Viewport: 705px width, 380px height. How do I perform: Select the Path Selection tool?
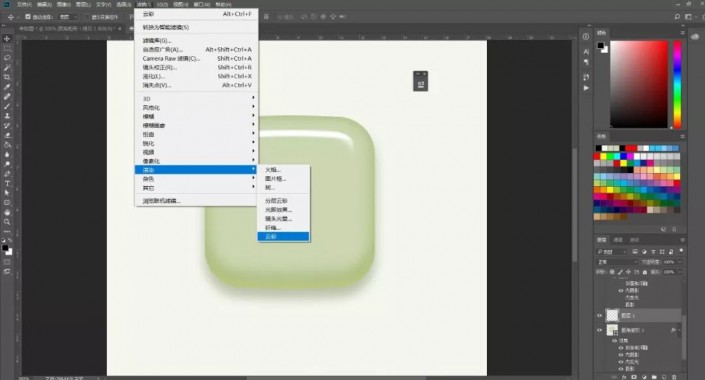[7, 193]
